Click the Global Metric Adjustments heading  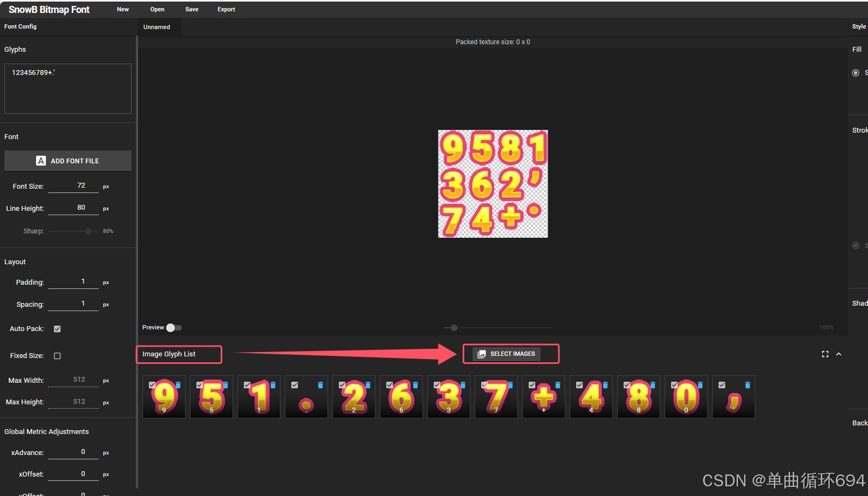click(46, 432)
